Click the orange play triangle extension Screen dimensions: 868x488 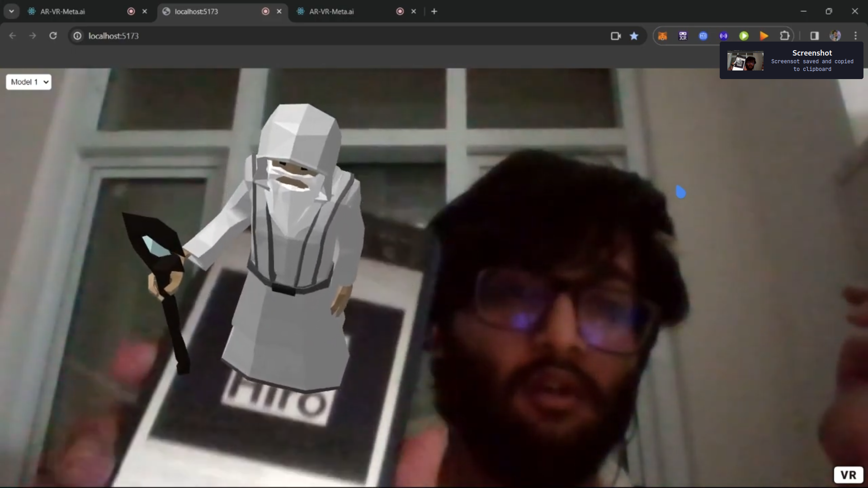tap(764, 36)
